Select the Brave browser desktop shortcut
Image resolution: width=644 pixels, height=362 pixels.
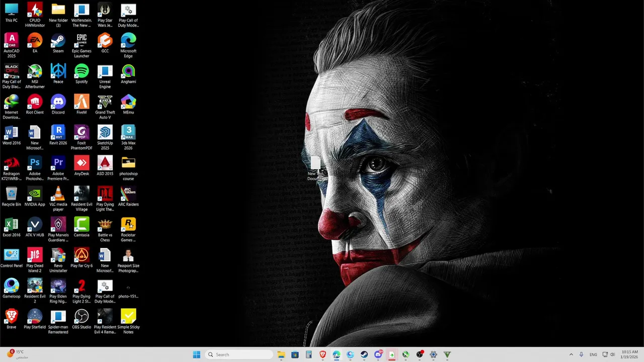pyautogui.click(x=11, y=319)
